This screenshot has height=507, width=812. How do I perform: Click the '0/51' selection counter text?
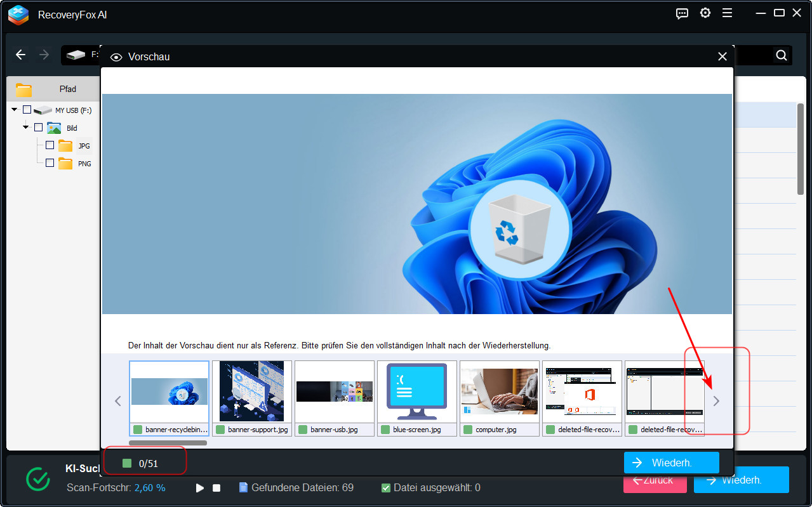pyautogui.click(x=149, y=464)
